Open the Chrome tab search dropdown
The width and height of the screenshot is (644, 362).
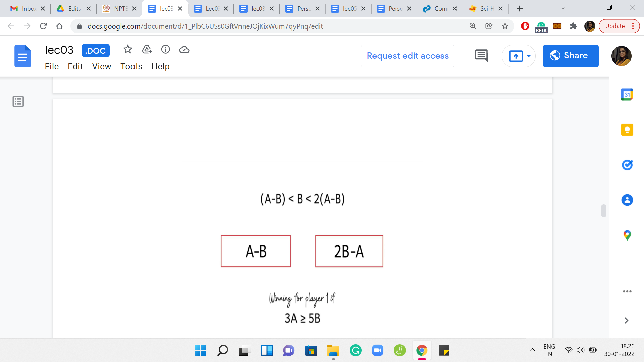pyautogui.click(x=563, y=8)
